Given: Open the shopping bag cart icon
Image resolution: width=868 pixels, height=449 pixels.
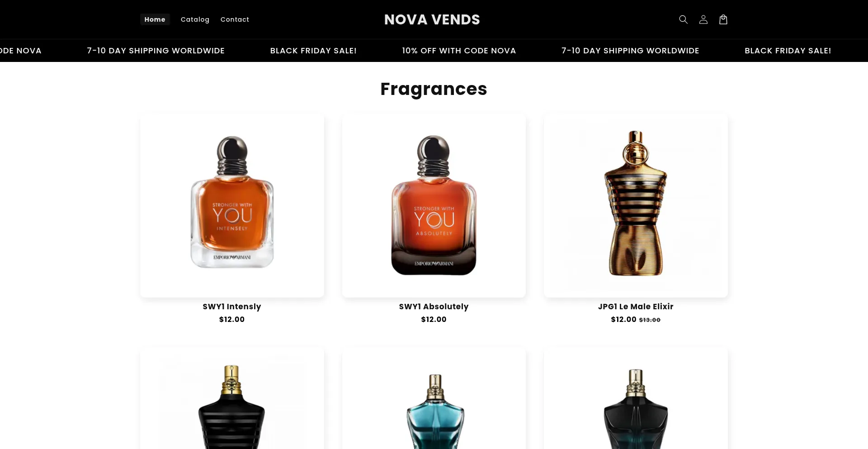Looking at the screenshot, I should click(723, 19).
